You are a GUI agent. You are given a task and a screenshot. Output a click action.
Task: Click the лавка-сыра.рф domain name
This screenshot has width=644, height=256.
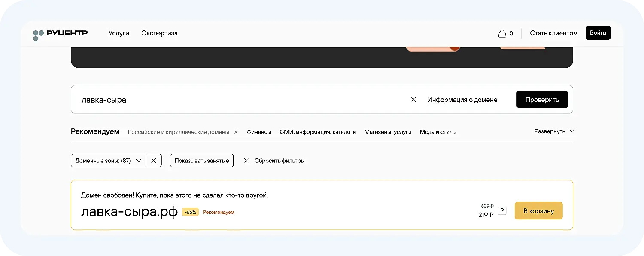coord(129,212)
